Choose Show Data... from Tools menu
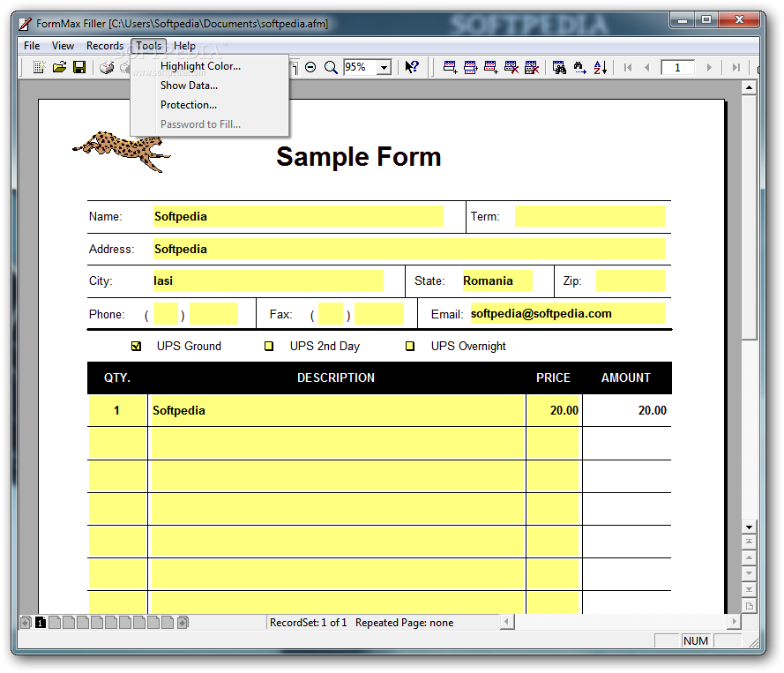 [210, 86]
